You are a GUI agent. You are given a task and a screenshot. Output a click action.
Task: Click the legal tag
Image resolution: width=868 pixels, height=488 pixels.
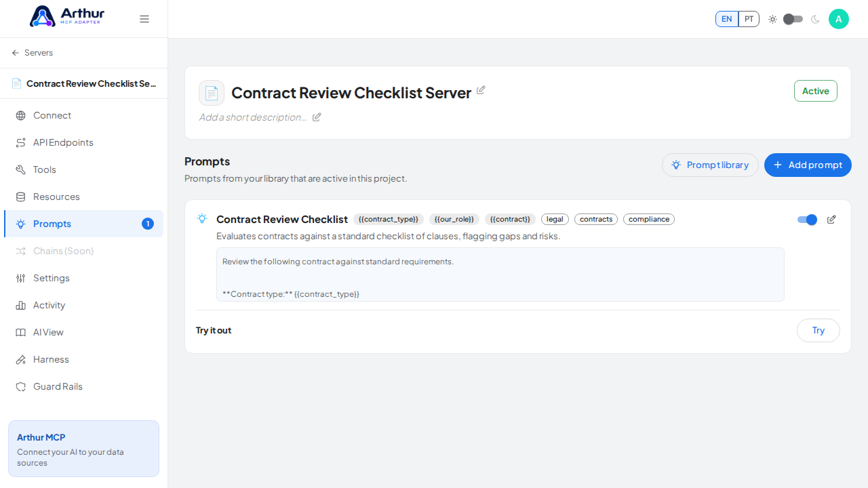point(555,219)
